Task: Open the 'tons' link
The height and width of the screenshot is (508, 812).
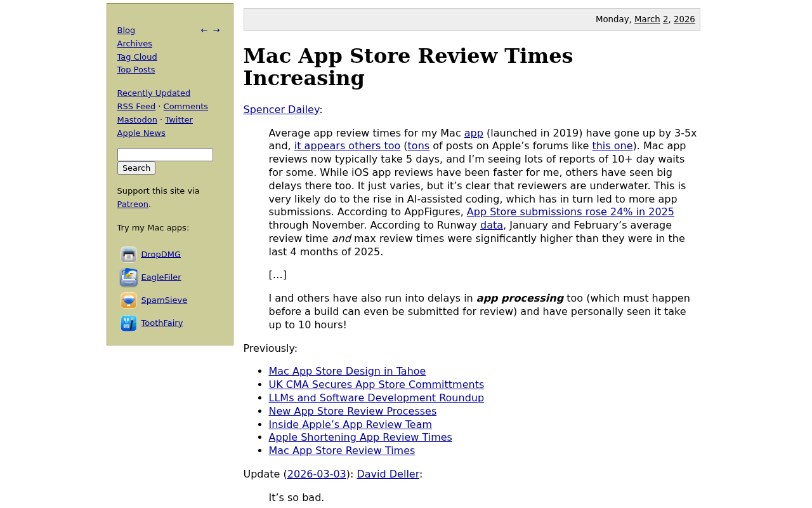Action: (x=419, y=146)
